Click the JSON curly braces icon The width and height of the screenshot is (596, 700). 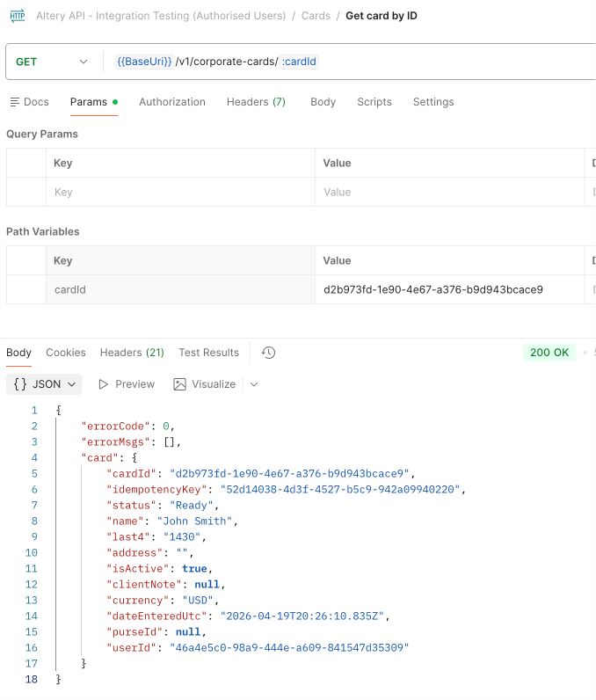(x=20, y=384)
